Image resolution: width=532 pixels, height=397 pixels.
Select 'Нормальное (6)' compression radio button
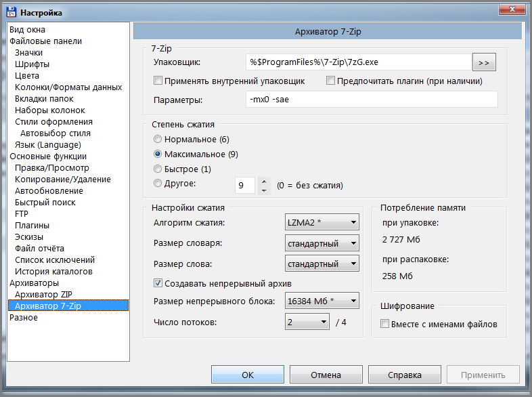tap(158, 139)
